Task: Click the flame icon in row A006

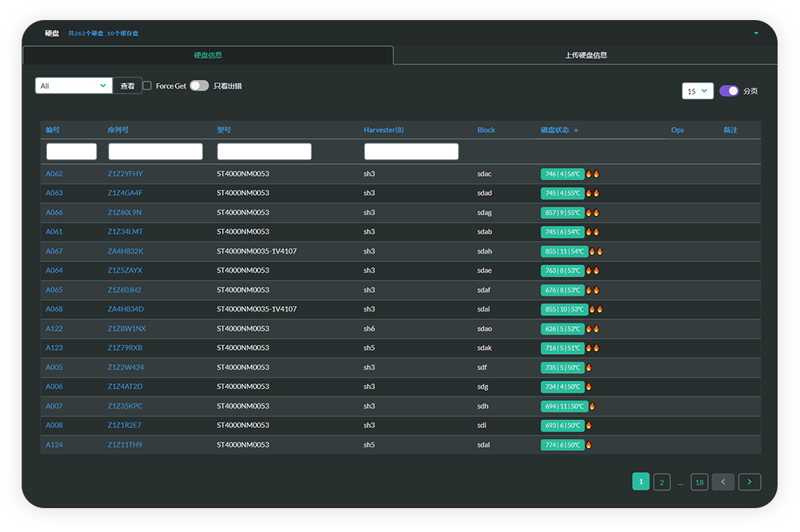Action: pos(589,386)
